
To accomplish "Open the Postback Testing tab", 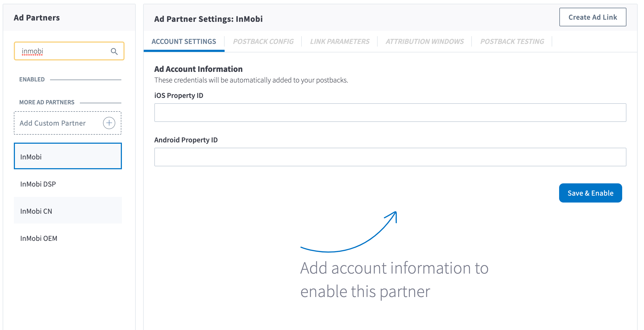I will [512, 42].
